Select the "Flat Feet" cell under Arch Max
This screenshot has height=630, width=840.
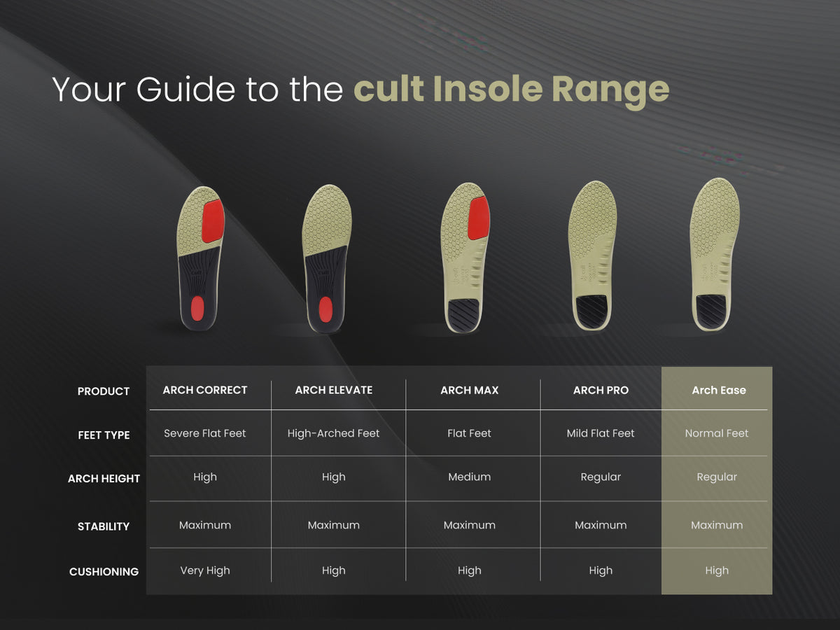tap(470, 433)
